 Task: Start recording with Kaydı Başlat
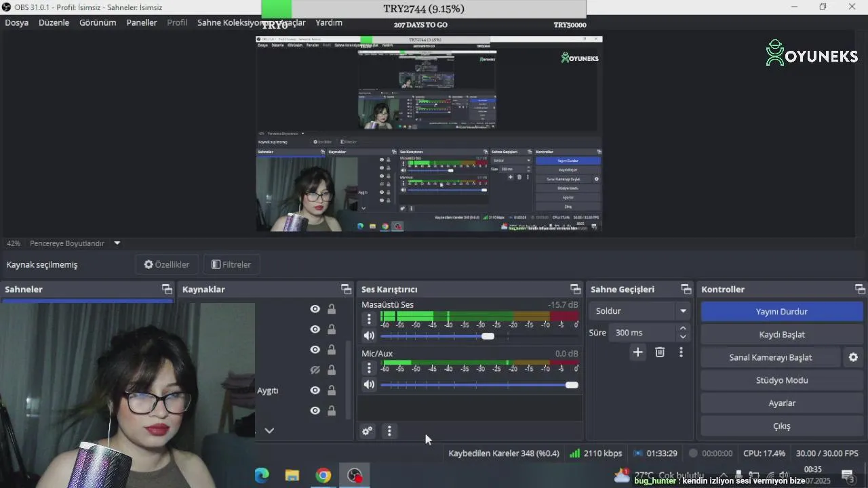[782, 334]
